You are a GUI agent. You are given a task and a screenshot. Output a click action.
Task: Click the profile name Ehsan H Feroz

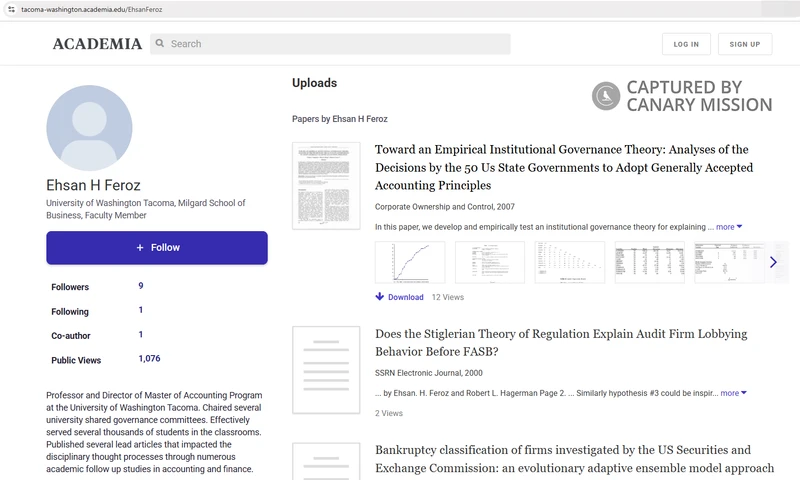coord(93,185)
